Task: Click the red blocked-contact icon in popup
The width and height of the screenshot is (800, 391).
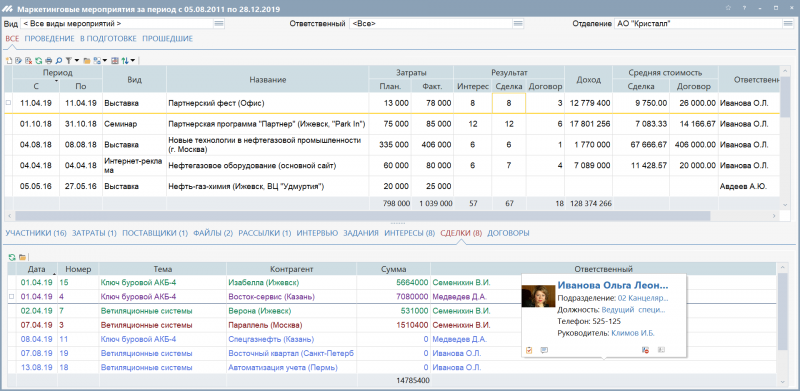Action: pyautogui.click(x=645, y=350)
